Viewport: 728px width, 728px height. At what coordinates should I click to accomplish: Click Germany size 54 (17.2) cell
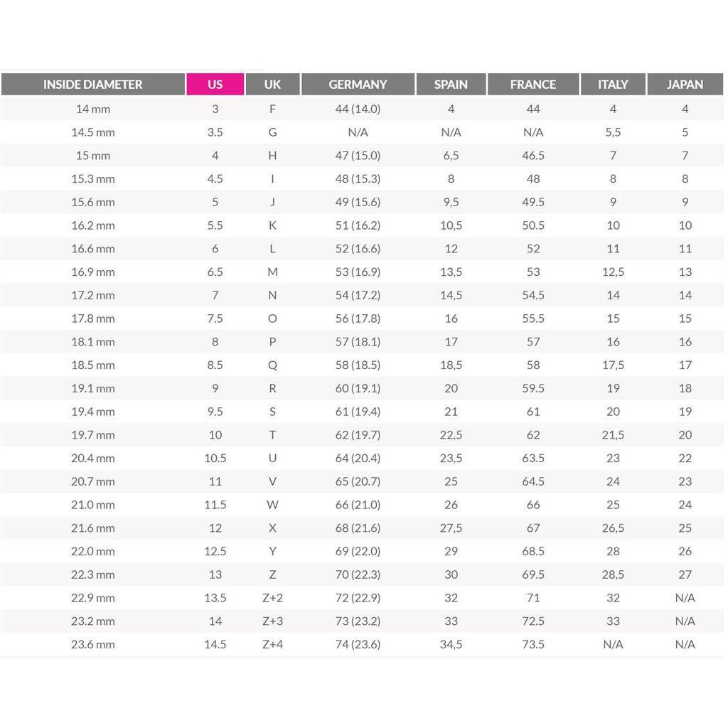[358, 295]
